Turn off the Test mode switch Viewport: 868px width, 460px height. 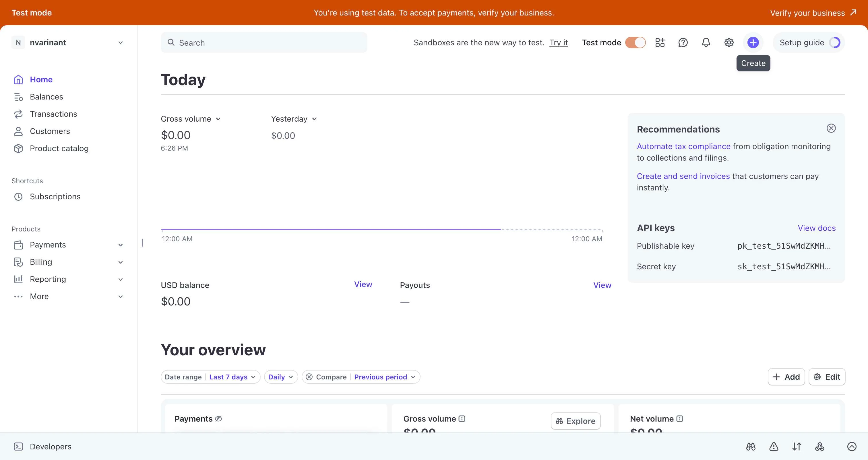pyautogui.click(x=635, y=42)
